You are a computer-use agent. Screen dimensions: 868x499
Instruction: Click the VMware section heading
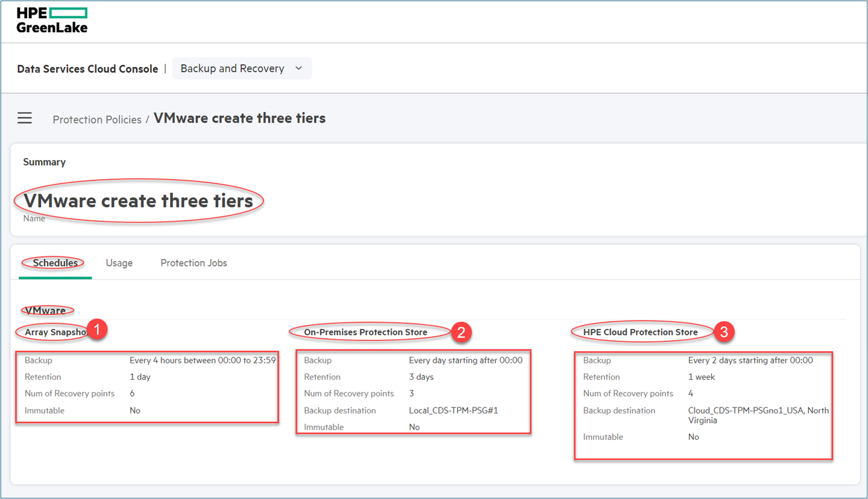tap(46, 310)
